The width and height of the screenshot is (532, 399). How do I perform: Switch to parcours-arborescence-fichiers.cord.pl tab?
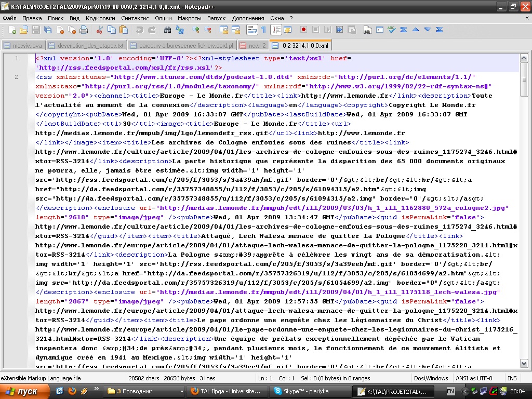coord(182,46)
